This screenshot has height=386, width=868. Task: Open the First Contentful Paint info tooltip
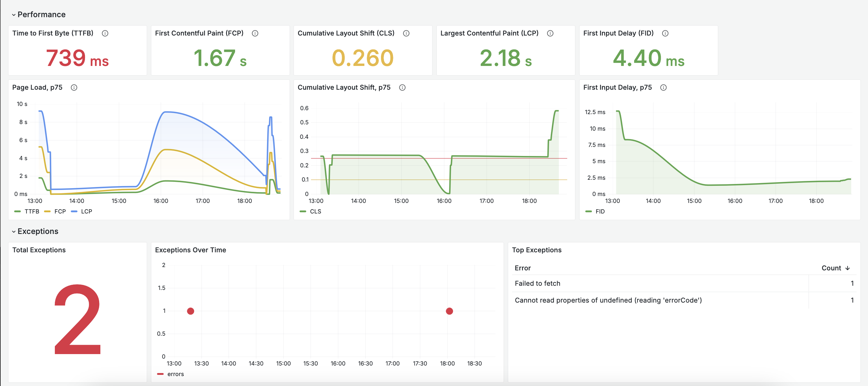point(255,33)
